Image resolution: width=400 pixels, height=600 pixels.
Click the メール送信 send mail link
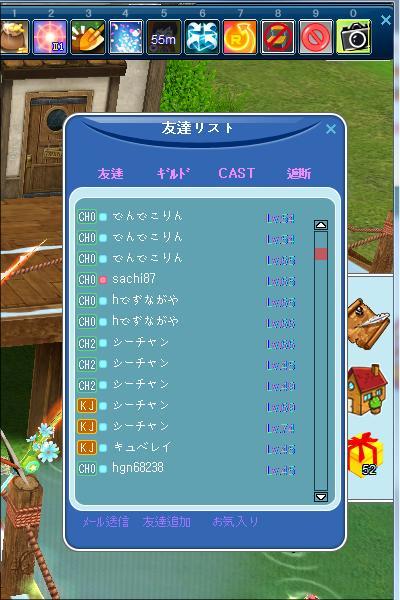pos(106,522)
